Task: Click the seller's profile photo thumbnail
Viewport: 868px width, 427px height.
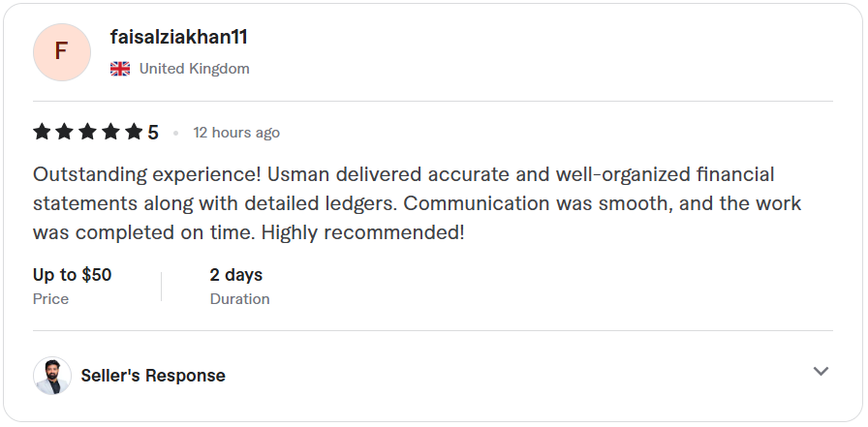Action: pyautogui.click(x=52, y=376)
